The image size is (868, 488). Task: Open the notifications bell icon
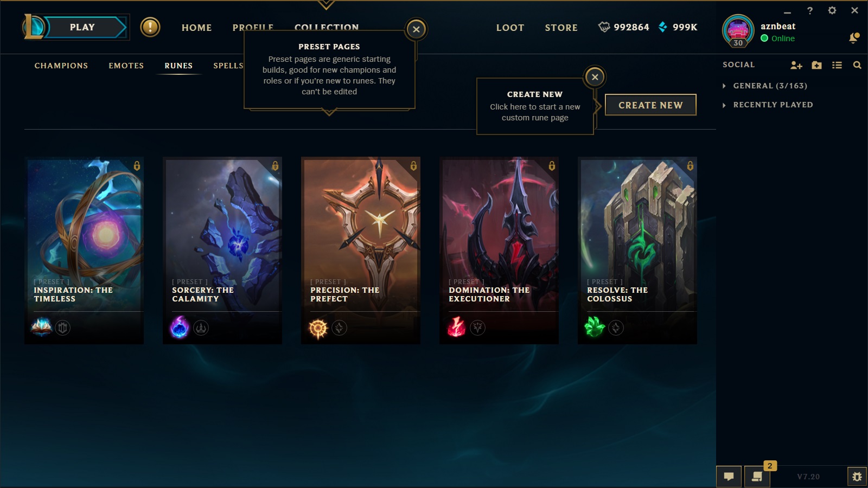tap(854, 38)
